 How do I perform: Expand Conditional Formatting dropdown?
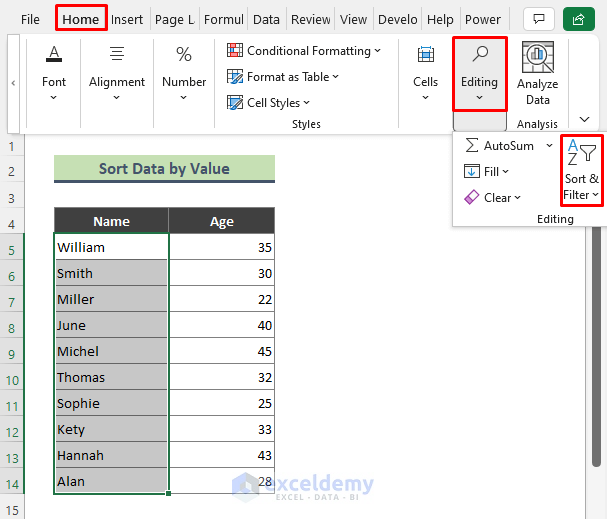377,51
